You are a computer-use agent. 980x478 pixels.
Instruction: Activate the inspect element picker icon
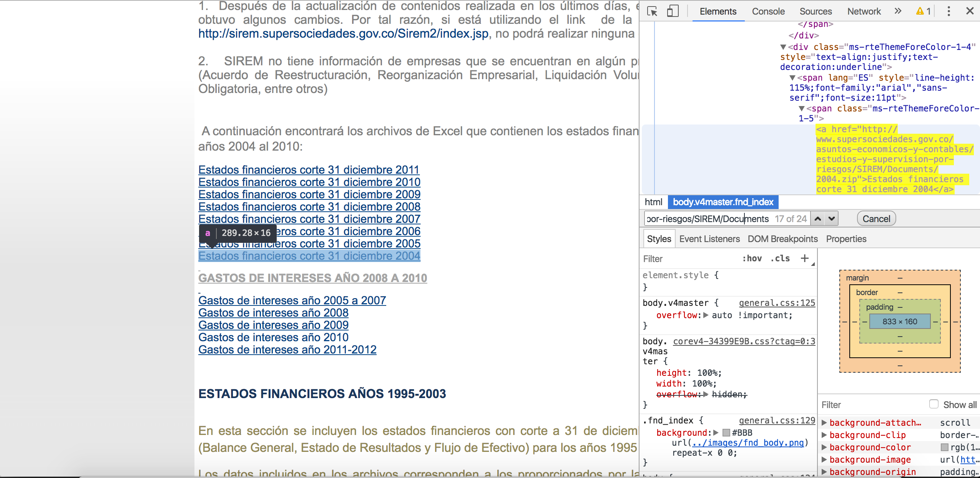pos(652,11)
